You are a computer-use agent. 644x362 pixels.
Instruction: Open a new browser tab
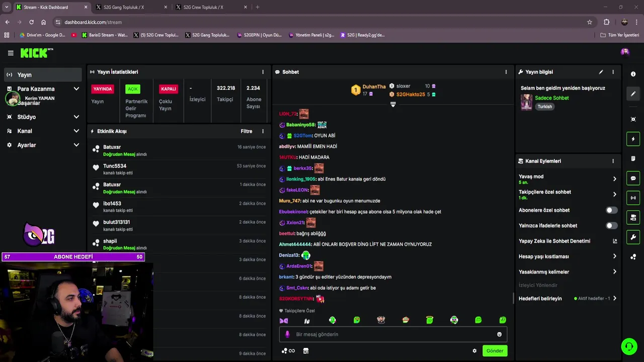click(258, 7)
